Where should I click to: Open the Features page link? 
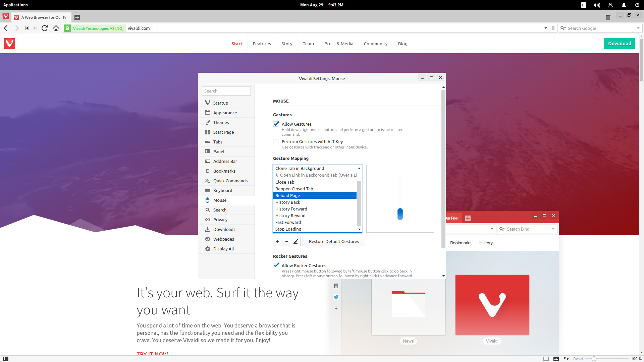[x=262, y=44]
